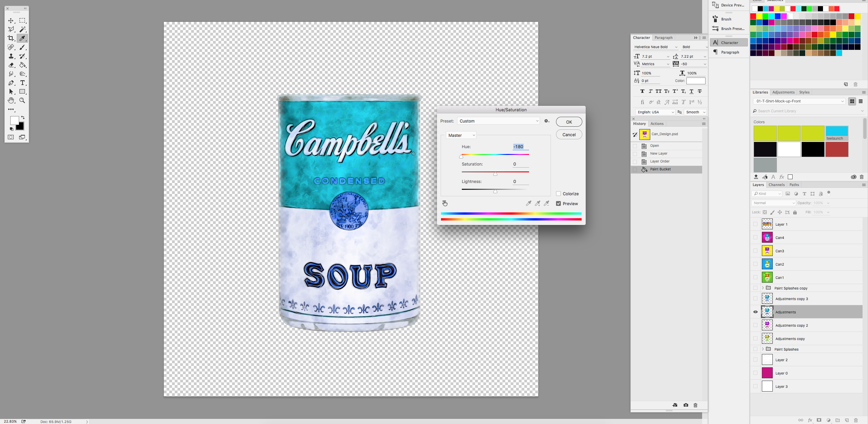Open Hue/Saturation preset options gear
Image resolution: width=868 pixels, height=424 pixels.
(x=547, y=121)
